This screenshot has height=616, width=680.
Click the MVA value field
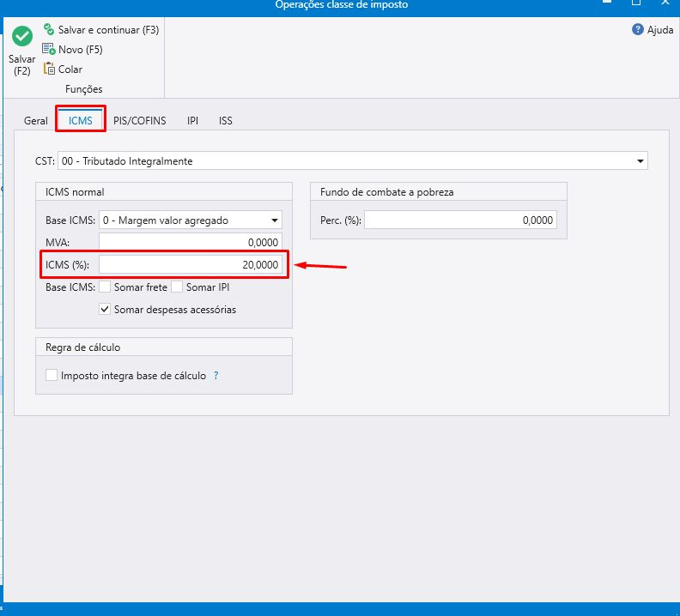click(x=191, y=243)
